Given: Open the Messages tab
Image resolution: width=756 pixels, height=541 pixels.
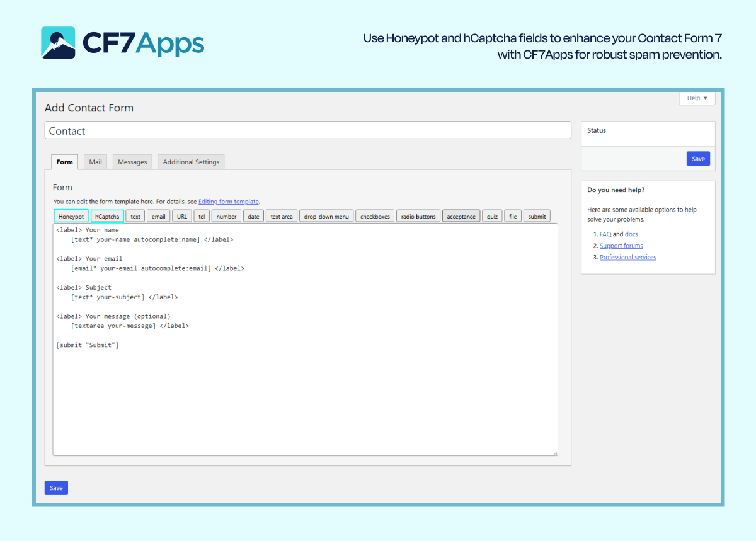Looking at the screenshot, I should (132, 162).
